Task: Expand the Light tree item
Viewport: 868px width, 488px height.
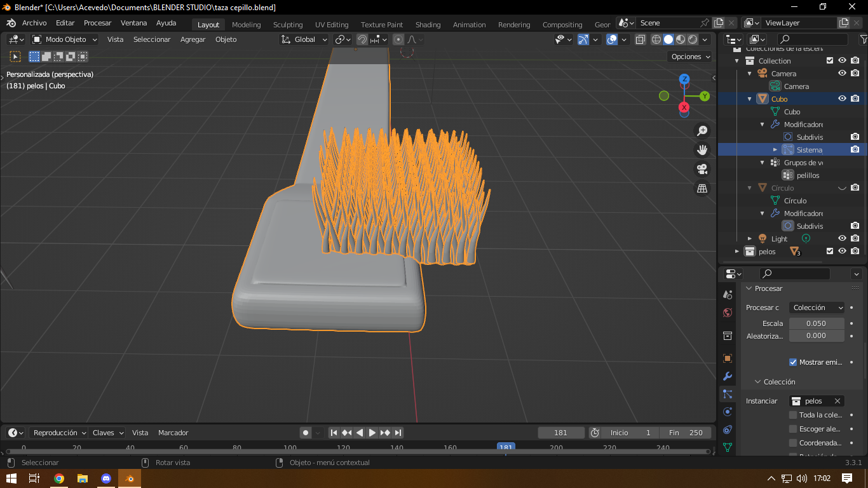Action: 750,239
